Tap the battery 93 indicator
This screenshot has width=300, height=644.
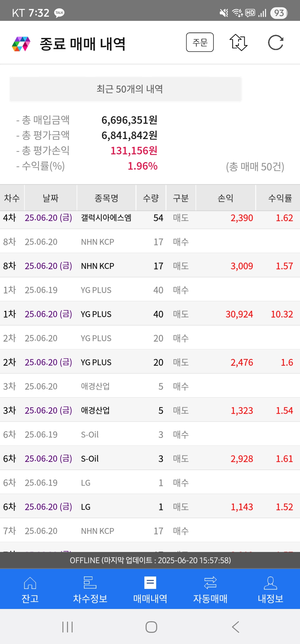coord(279,13)
